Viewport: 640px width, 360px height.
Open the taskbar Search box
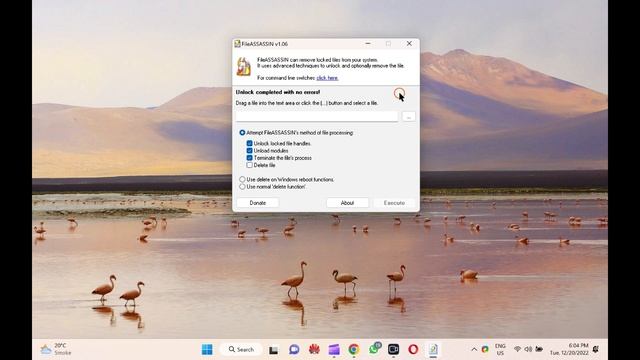(241, 349)
